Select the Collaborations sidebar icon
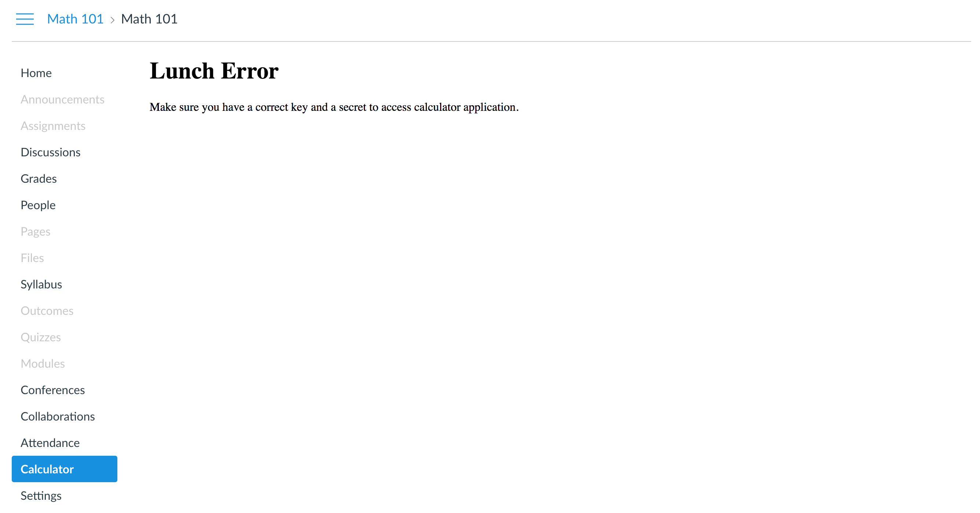This screenshot has width=980, height=513. 58,416
